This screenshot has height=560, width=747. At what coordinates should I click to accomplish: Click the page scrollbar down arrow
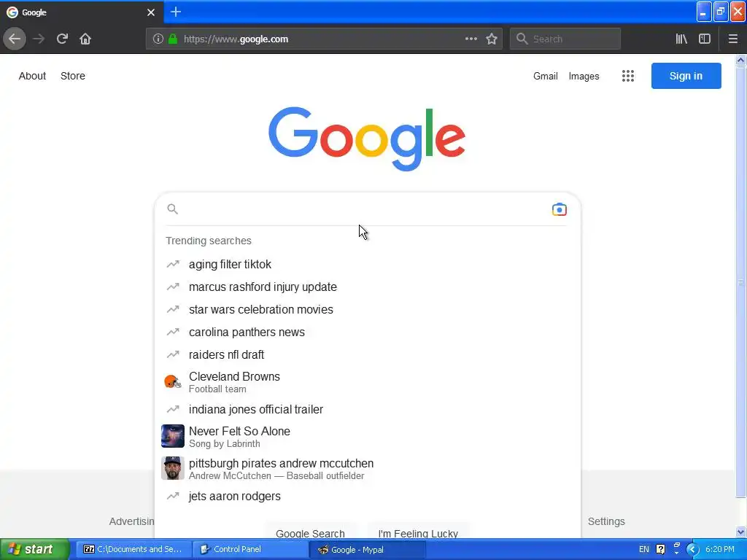(x=740, y=532)
